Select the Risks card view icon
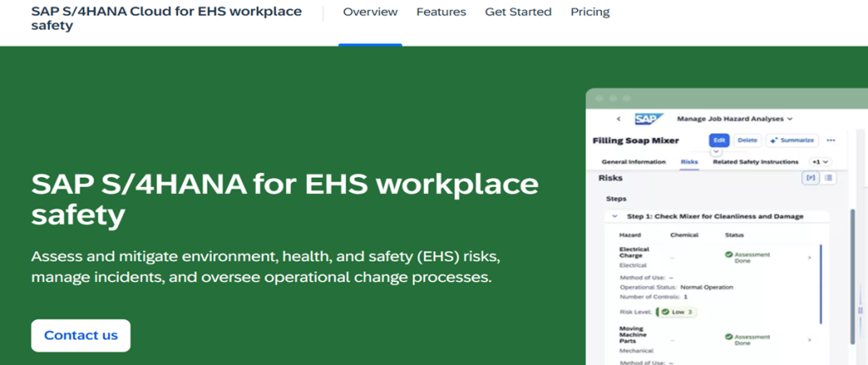 tap(811, 178)
